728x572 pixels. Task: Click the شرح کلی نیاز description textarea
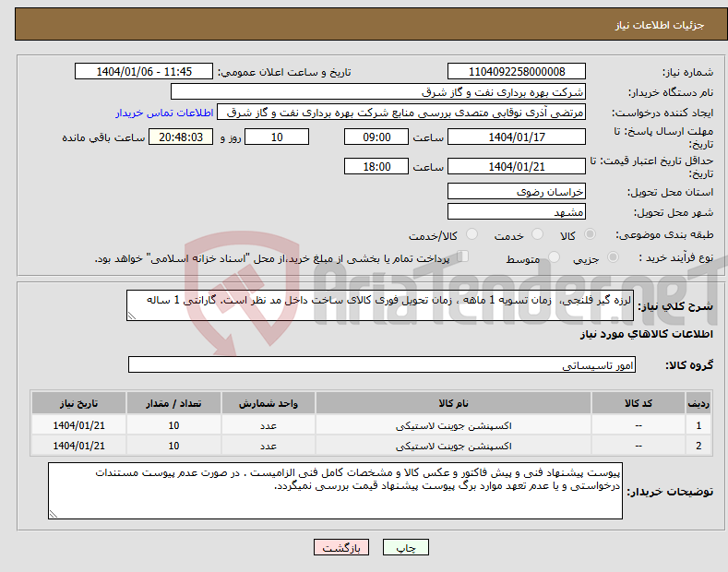(x=380, y=305)
